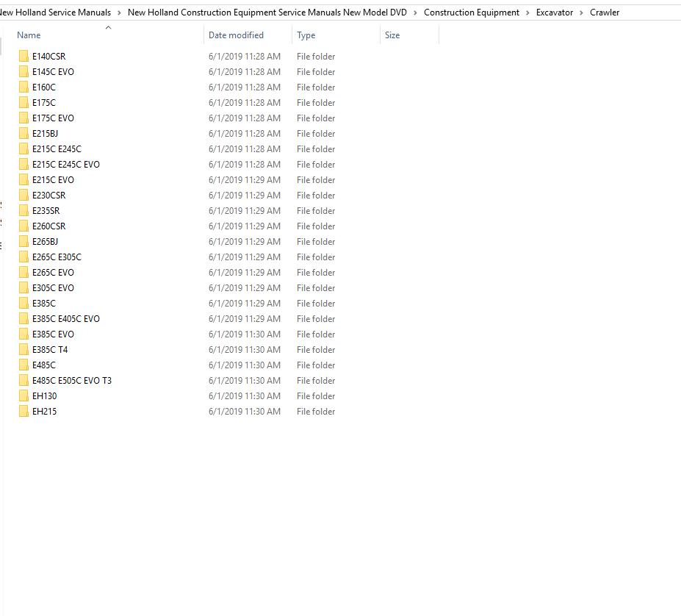681x616 pixels.
Task: Go to Excavator breadcrumb
Action: [x=555, y=12]
